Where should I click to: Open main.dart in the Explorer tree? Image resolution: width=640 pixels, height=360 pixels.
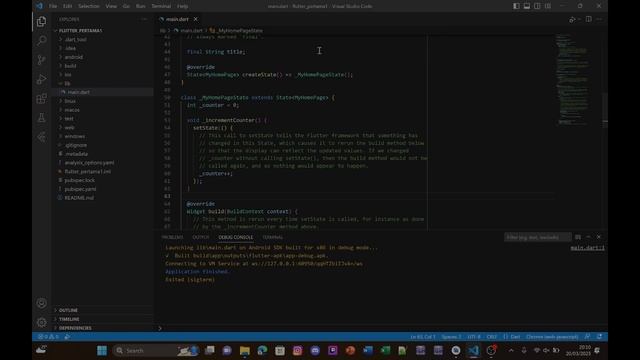coord(78,92)
